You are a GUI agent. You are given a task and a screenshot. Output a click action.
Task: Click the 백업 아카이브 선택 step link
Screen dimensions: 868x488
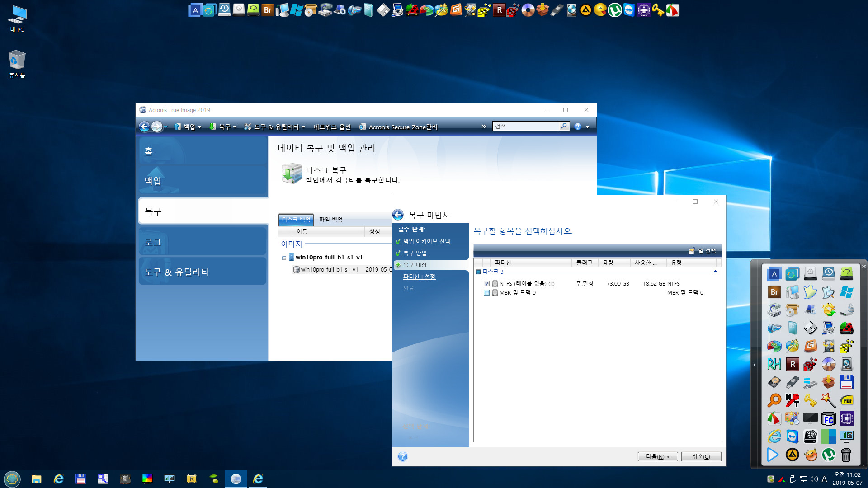coord(426,241)
